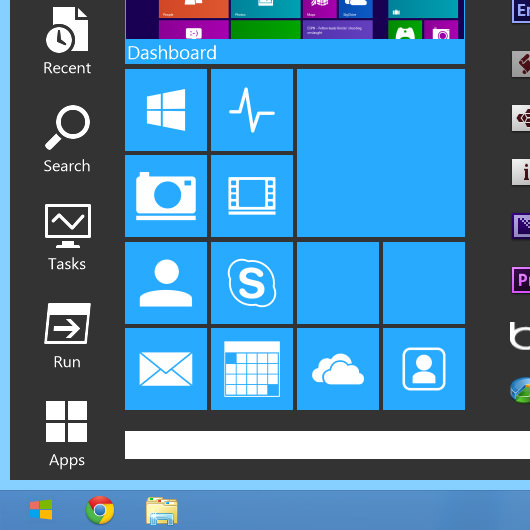
Task: Launch the Skype tile
Action: click(x=252, y=283)
